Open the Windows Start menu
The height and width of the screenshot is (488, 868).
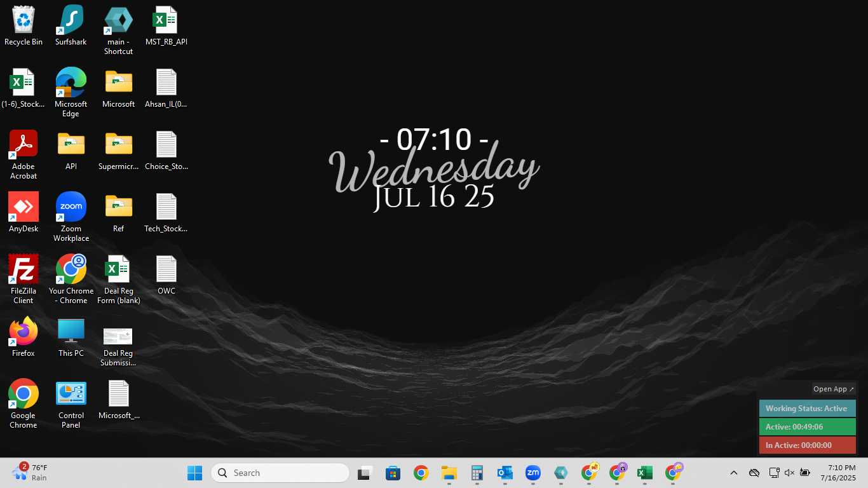[194, 473]
